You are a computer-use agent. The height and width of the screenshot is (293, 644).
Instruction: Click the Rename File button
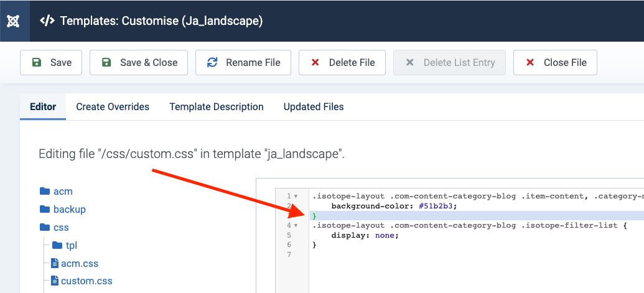[x=243, y=62]
